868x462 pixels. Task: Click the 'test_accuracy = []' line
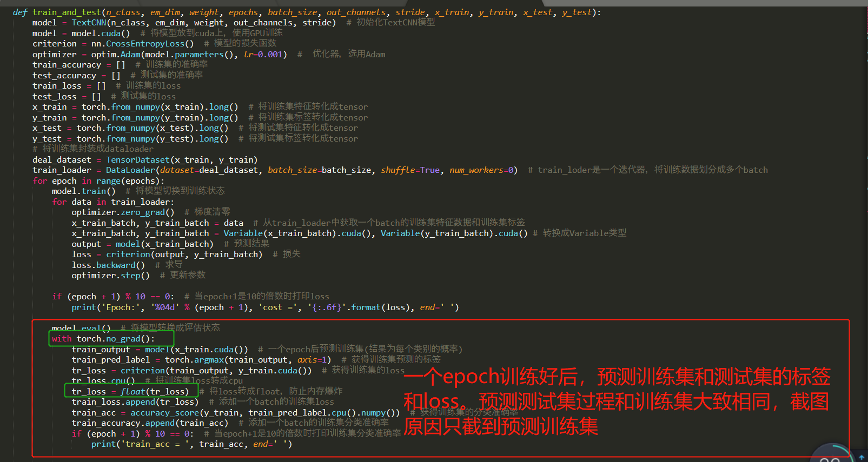pyautogui.click(x=117, y=75)
